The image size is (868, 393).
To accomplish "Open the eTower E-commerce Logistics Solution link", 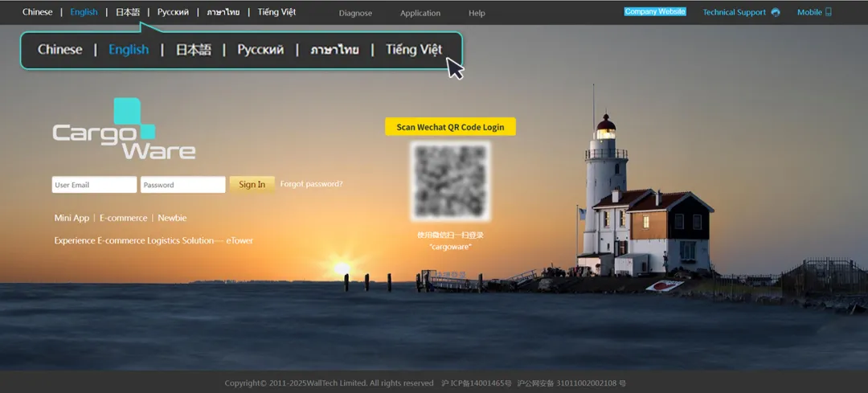I will tap(154, 240).
